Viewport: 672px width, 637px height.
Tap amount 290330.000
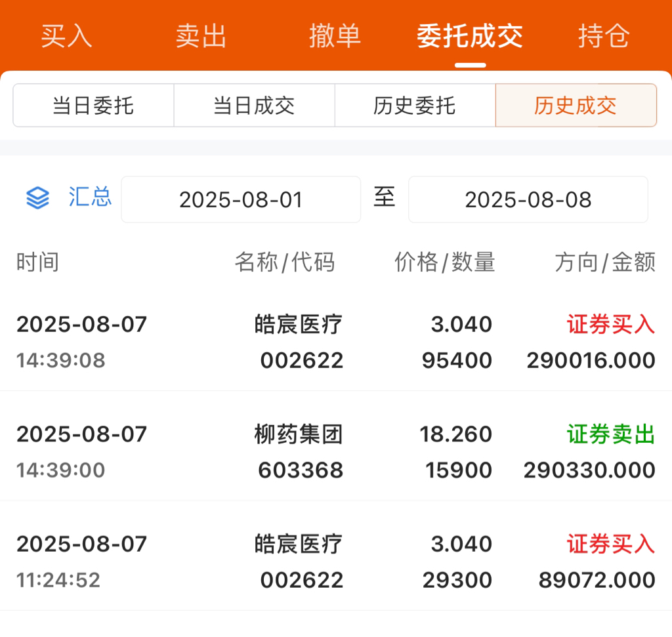point(590,470)
